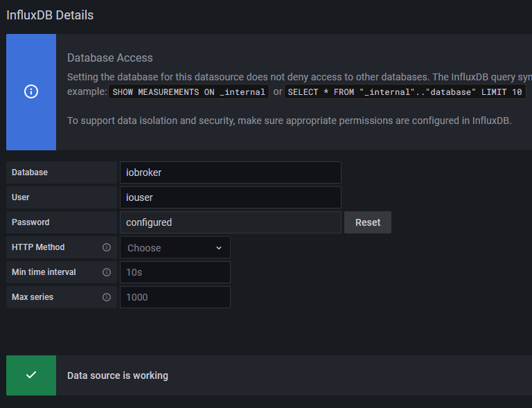The width and height of the screenshot is (532, 408).
Task: Focus the Max series 1000 input
Action: coord(175,297)
